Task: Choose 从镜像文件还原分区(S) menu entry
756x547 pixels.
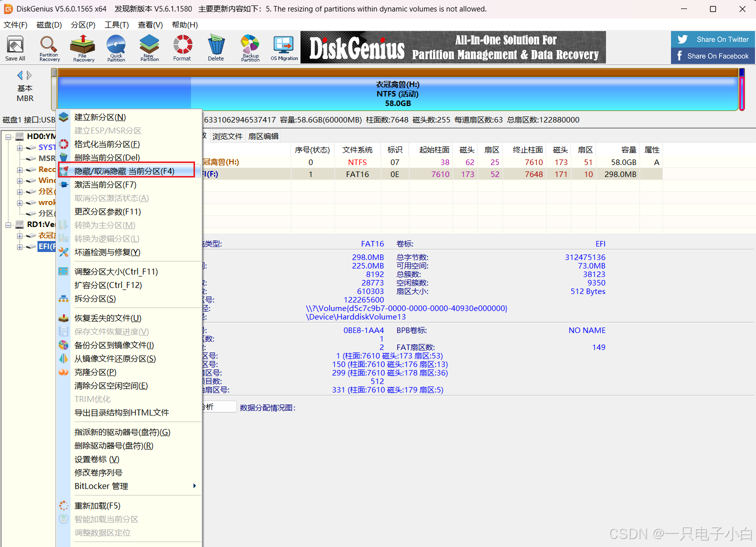Action: (129, 358)
